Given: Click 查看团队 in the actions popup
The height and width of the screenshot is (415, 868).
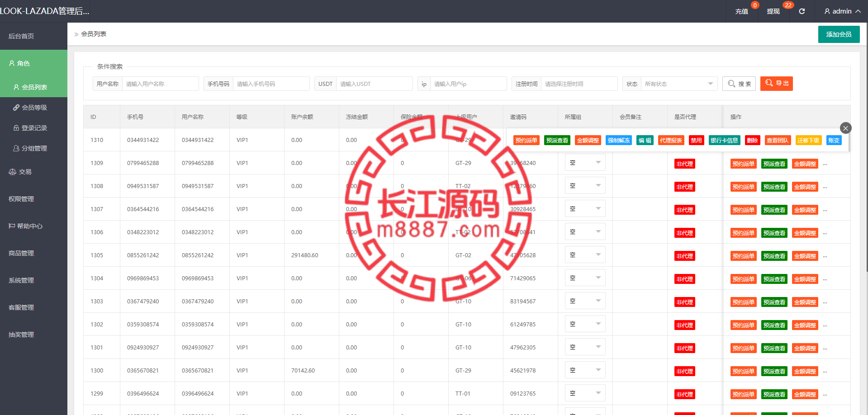Looking at the screenshot, I should pyautogui.click(x=778, y=140).
